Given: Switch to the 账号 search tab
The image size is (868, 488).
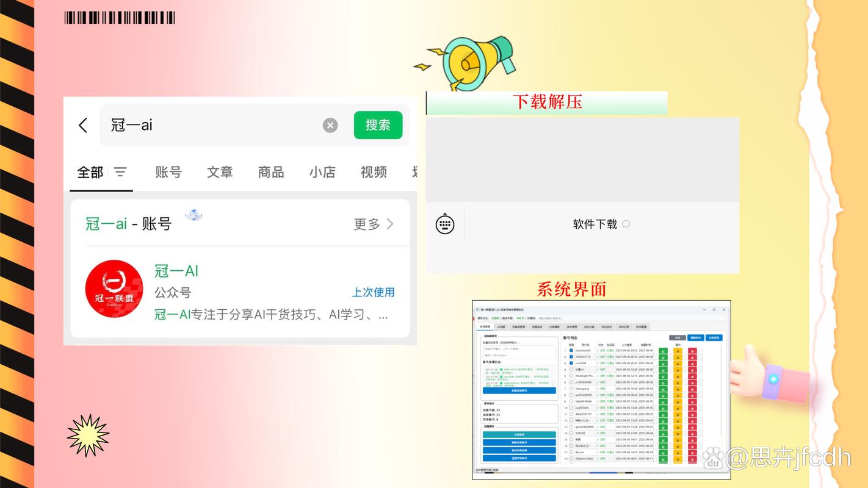Looking at the screenshot, I should click(x=168, y=172).
